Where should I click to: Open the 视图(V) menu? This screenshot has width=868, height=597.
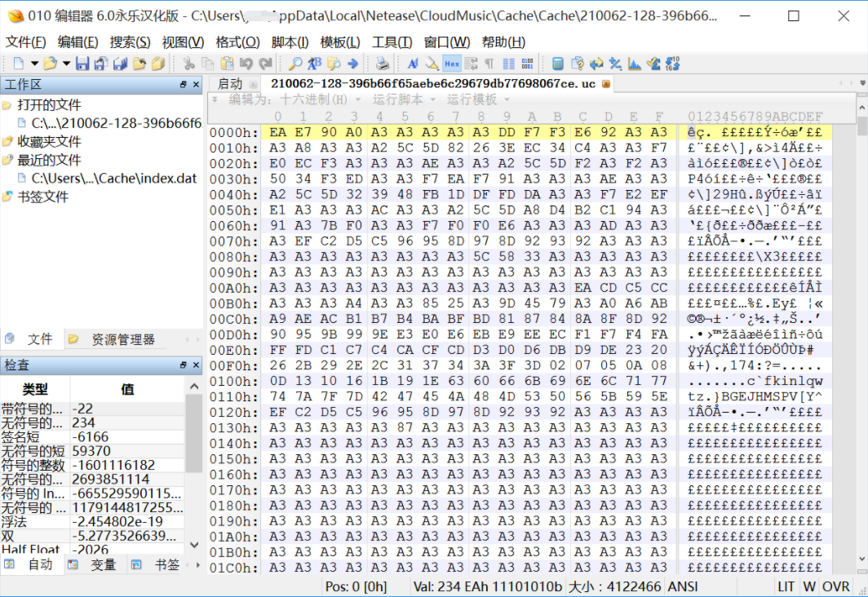click(x=183, y=42)
